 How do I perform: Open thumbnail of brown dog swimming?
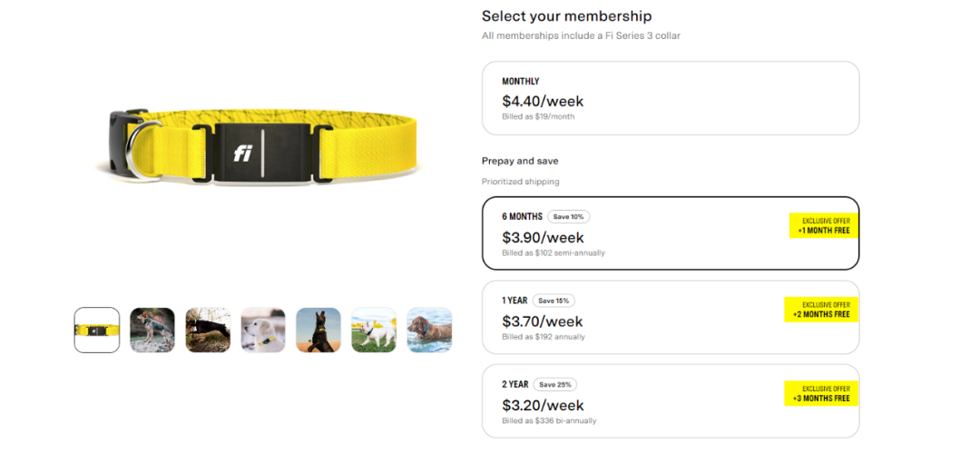tap(429, 330)
